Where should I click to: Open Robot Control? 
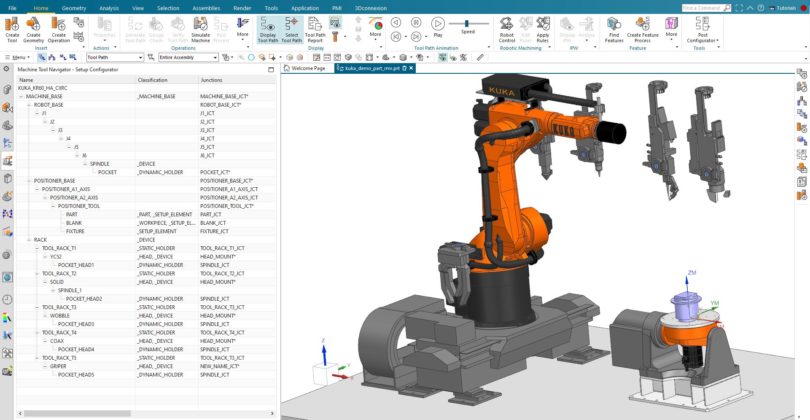pyautogui.click(x=507, y=29)
